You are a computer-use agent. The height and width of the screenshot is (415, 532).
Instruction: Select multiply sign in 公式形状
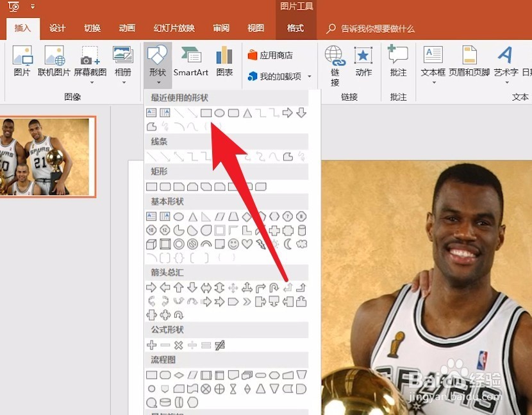(178, 345)
